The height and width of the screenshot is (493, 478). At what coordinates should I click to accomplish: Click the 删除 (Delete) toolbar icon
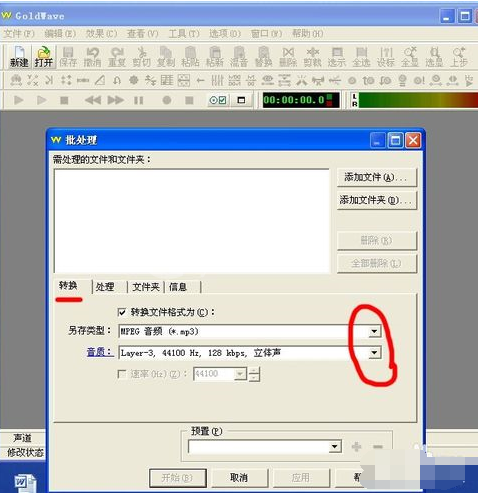288,57
